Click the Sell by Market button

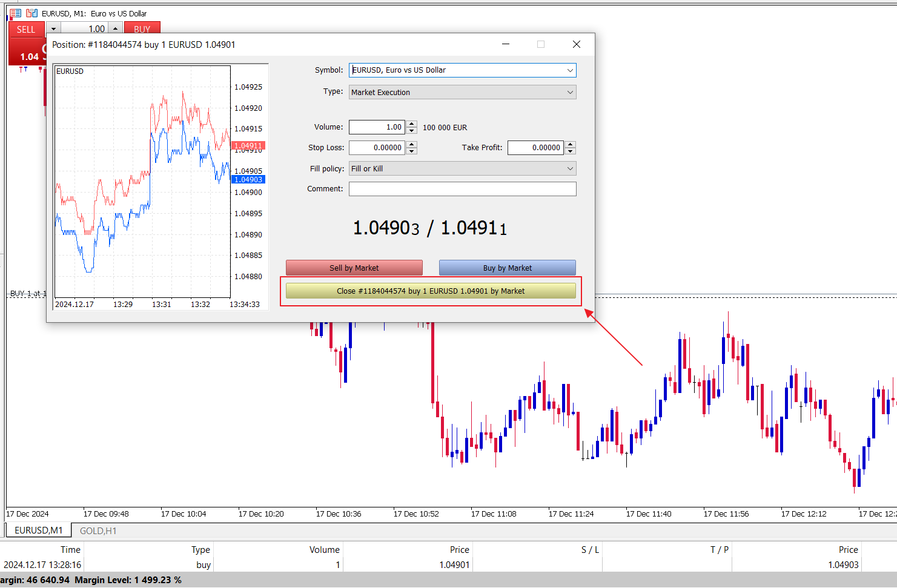354,268
